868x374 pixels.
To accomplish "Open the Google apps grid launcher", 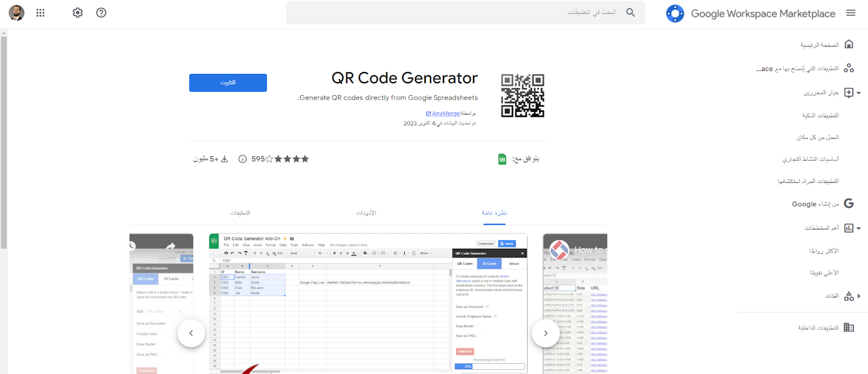I will pos(40,12).
